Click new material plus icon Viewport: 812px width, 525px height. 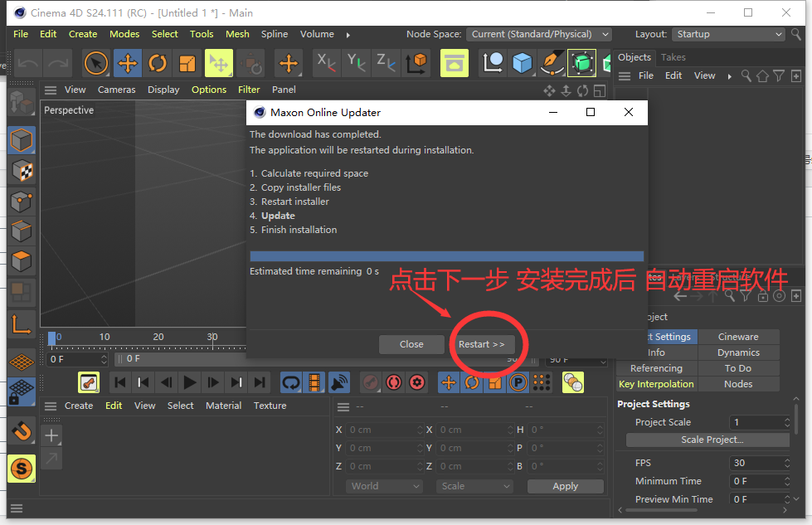point(51,435)
